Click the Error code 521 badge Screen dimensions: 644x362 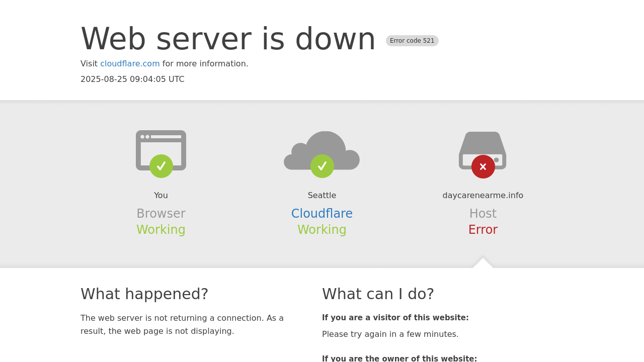click(412, 41)
